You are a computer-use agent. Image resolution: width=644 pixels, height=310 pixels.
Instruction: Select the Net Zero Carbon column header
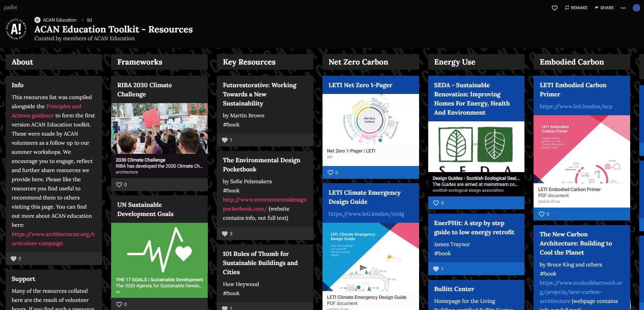click(x=358, y=62)
